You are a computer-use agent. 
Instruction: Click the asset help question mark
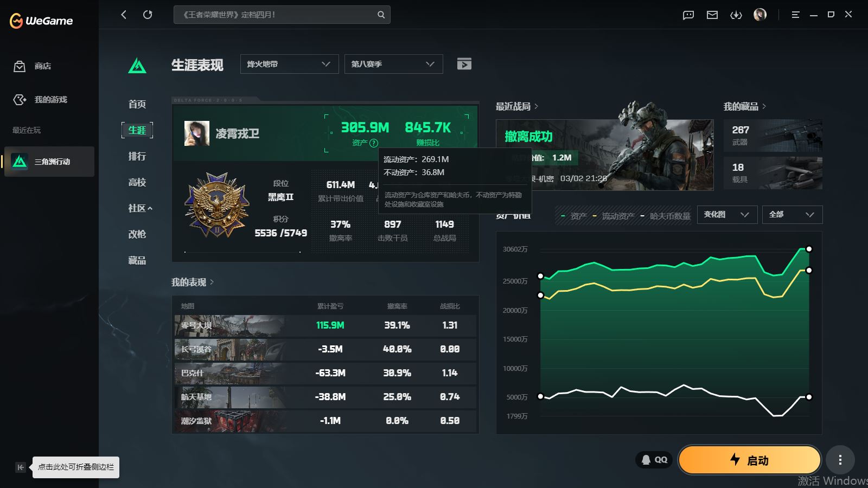374,143
